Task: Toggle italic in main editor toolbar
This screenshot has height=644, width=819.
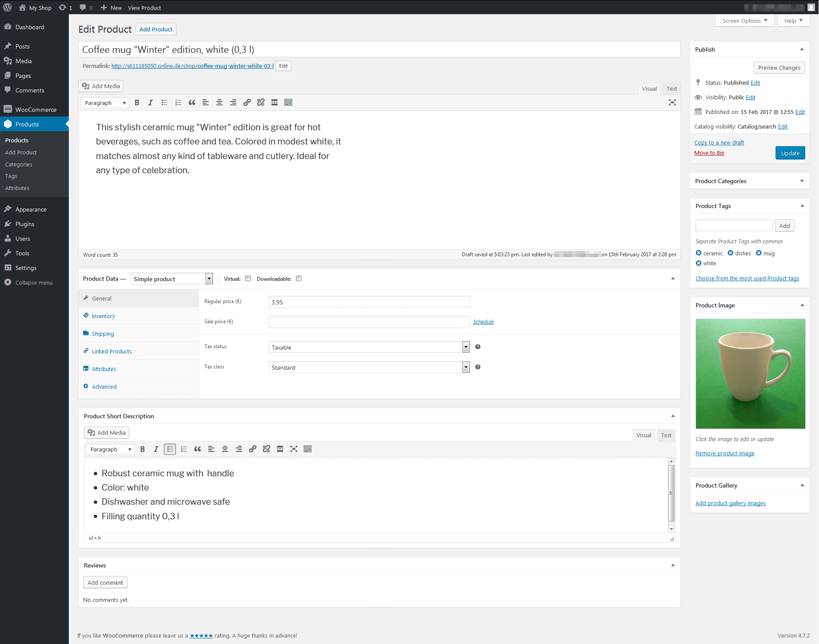Action: pyautogui.click(x=151, y=102)
